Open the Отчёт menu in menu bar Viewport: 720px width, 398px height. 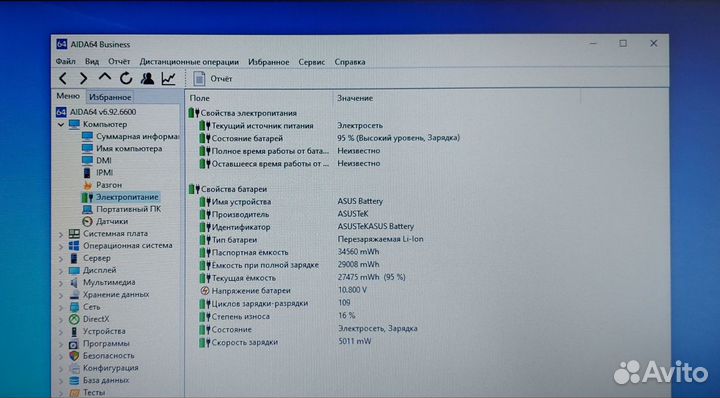[119, 62]
